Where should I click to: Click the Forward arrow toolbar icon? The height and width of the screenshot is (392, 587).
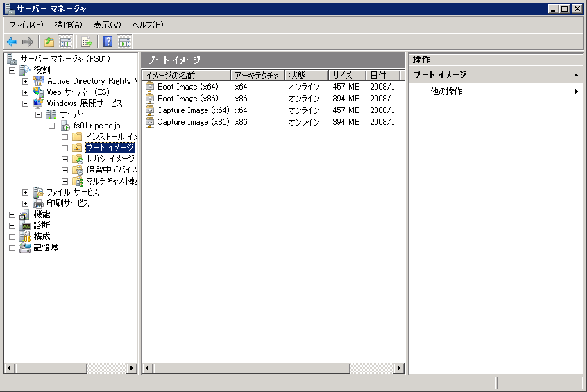[28, 42]
